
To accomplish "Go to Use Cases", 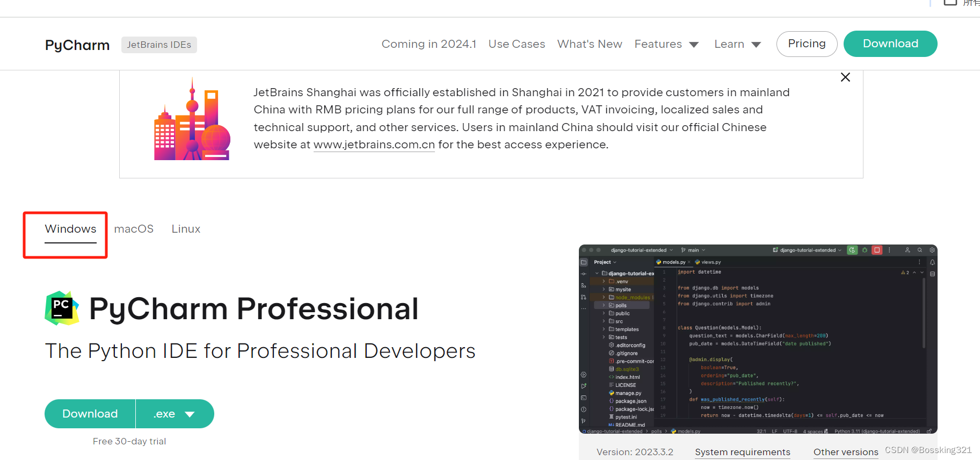I will tap(517, 44).
